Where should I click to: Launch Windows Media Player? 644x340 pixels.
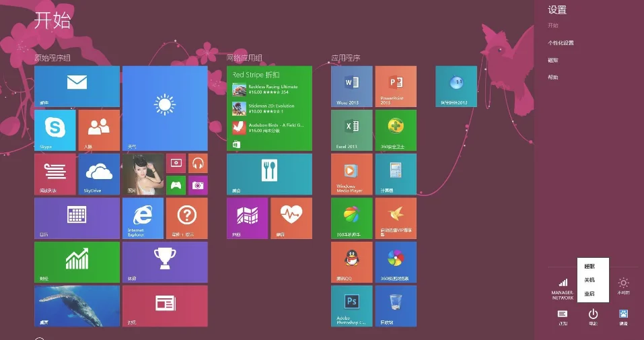point(352,174)
